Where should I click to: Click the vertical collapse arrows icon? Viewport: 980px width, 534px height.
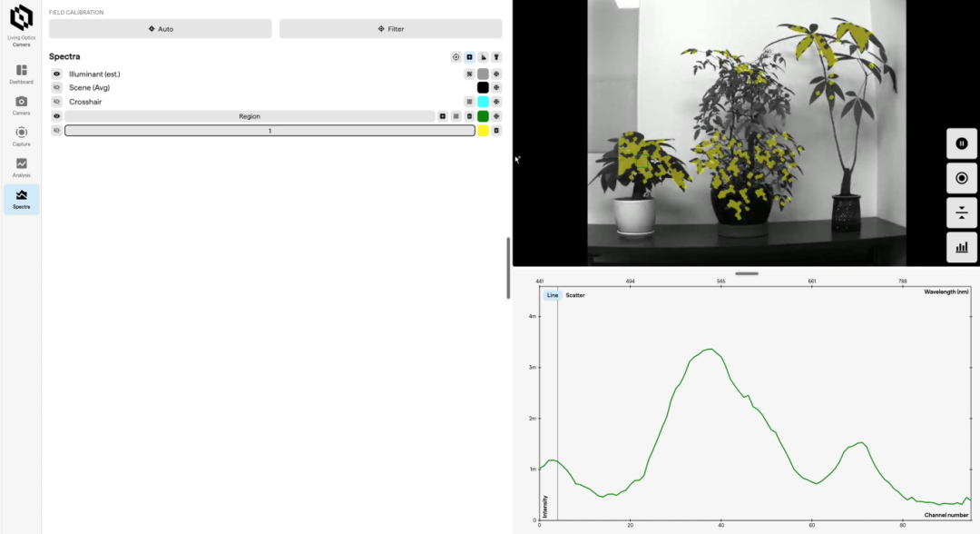coord(962,213)
